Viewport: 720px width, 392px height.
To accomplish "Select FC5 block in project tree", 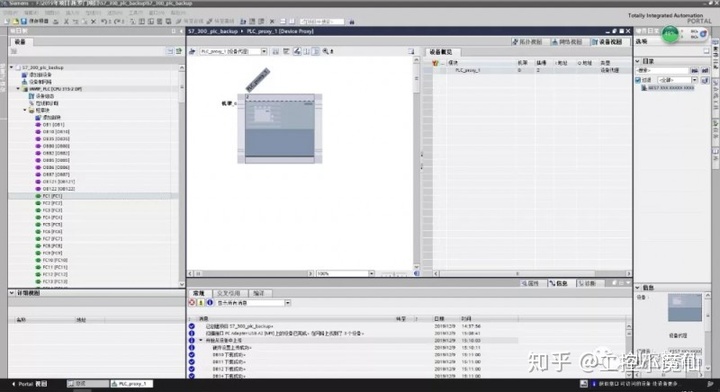I will pyautogui.click(x=52, y=224).
